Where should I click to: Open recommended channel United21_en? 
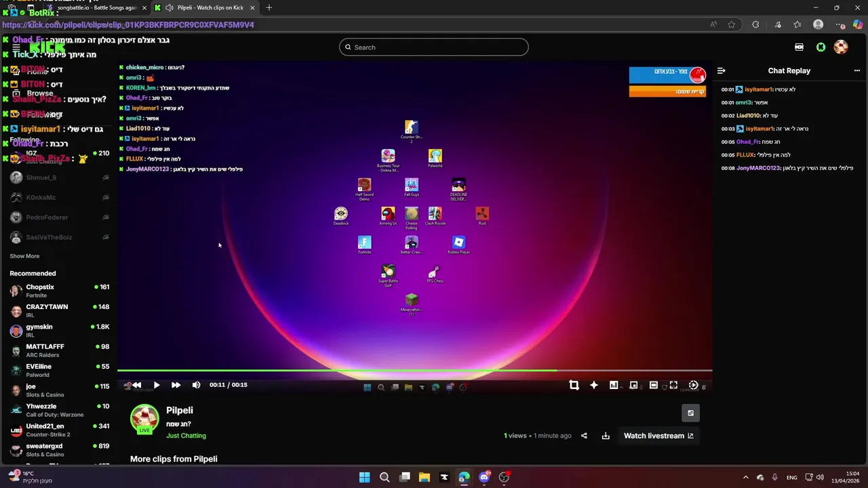[x=59, y=430]
